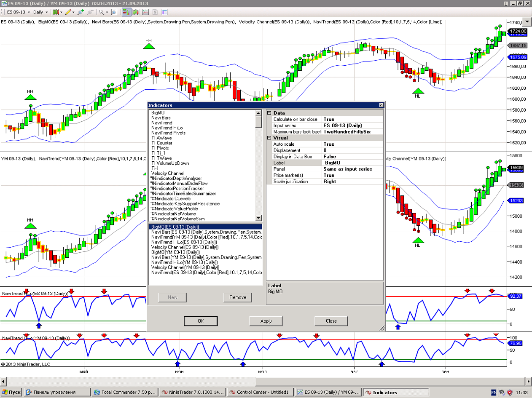Click the Indicators chart-line toolbar icon
The width and height of the screenshot is (532, 398).
coord(145,12)
